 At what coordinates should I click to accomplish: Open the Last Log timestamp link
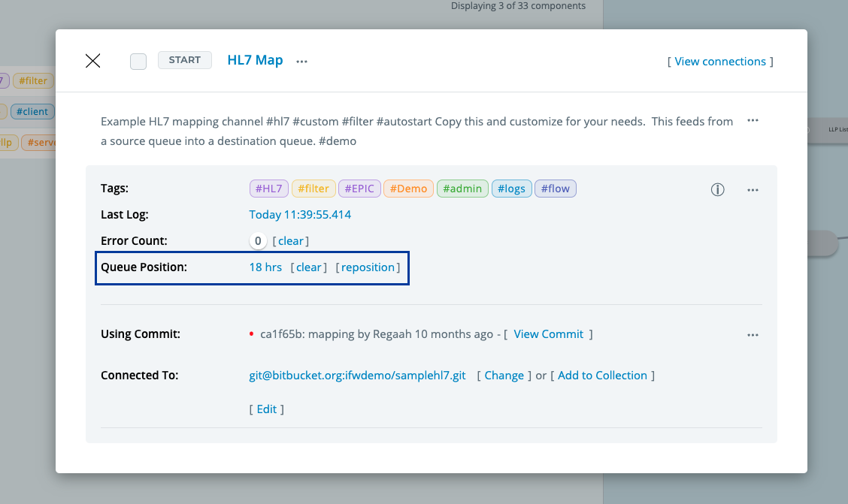(x=300, y=215)
